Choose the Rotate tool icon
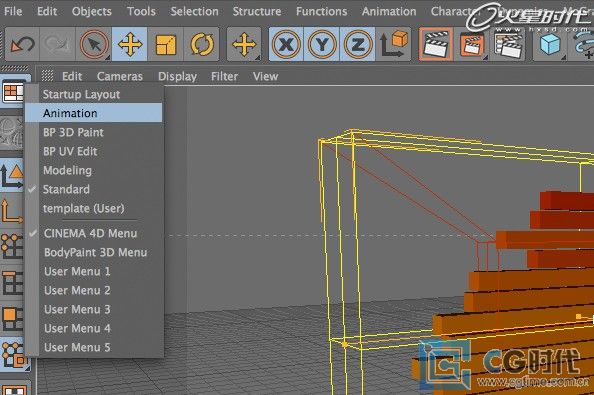The width and height of the screenshot is (594, 395). coord(202,44)
